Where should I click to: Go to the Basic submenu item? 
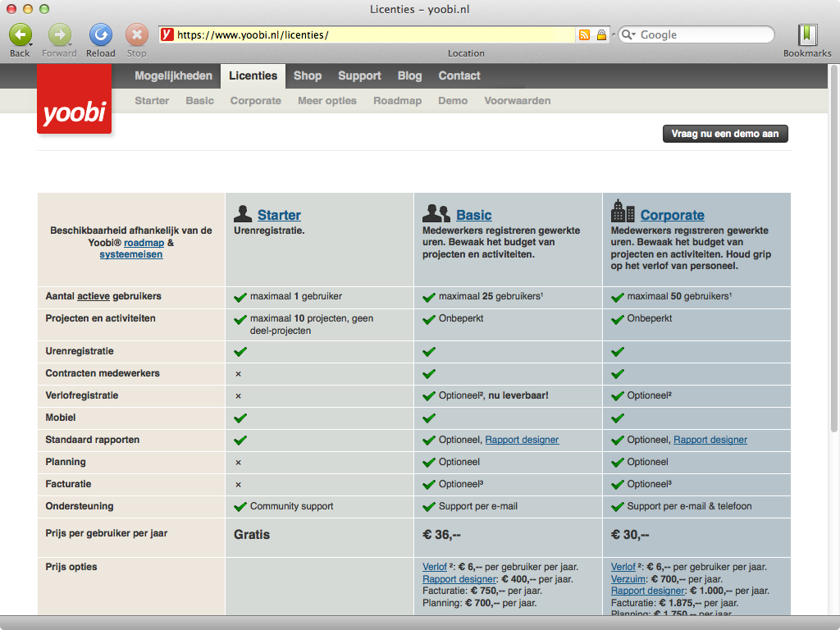(x=200, y=101)
